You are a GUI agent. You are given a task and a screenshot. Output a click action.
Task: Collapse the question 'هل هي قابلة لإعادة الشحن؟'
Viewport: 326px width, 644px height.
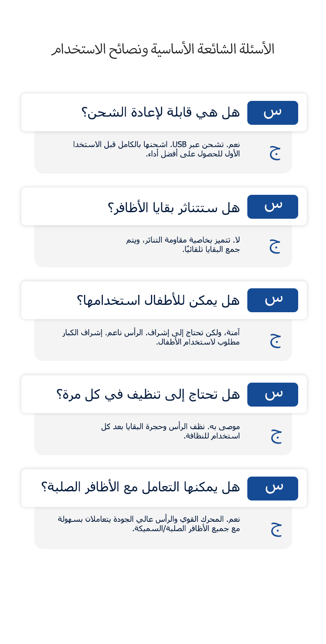tap(160, 113)
